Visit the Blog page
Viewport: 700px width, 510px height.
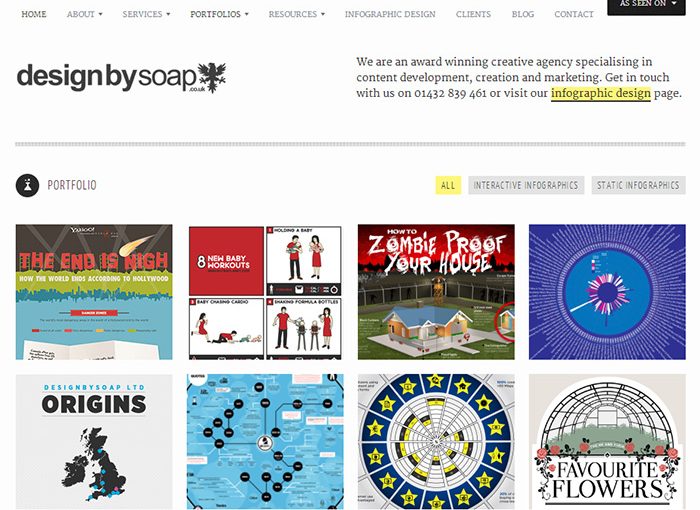(523, 14)
